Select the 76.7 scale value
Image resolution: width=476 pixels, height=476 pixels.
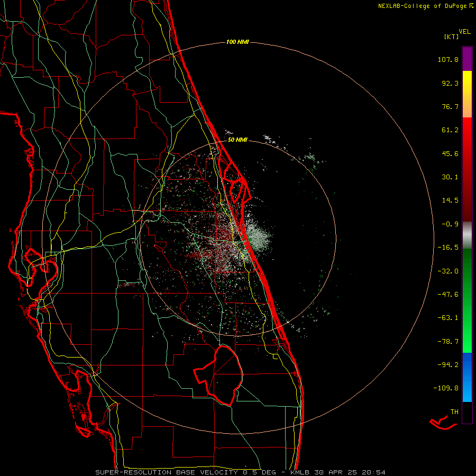[450, 106]
